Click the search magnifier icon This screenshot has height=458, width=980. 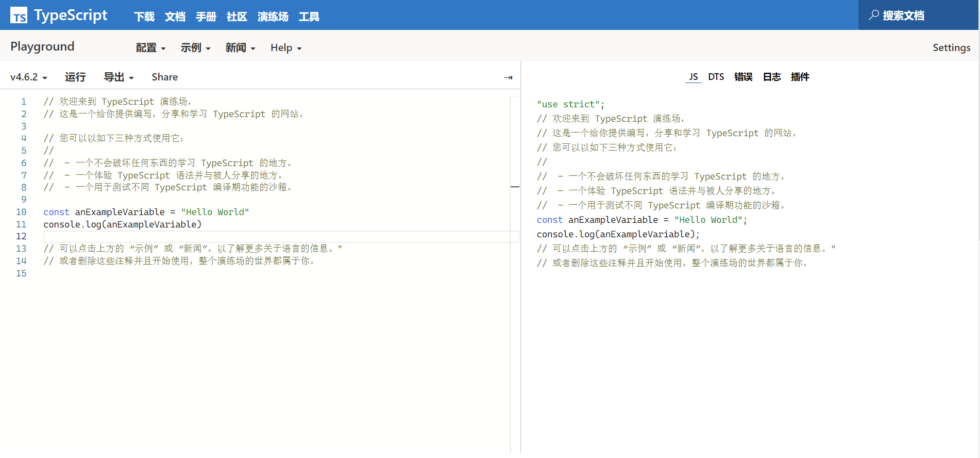[x=873, y=15]
